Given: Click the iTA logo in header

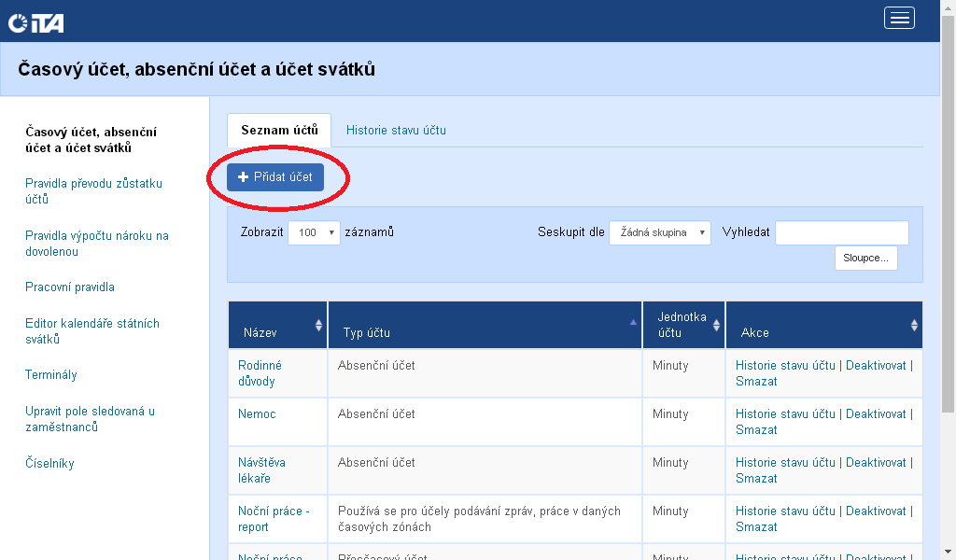Looking at the screenshot, I should pos(35,22).
